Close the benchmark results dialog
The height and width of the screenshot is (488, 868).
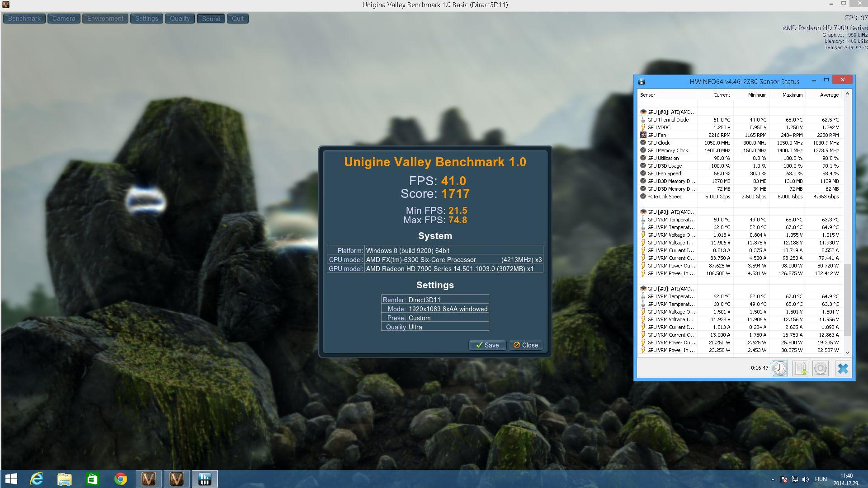click(526, 345)
